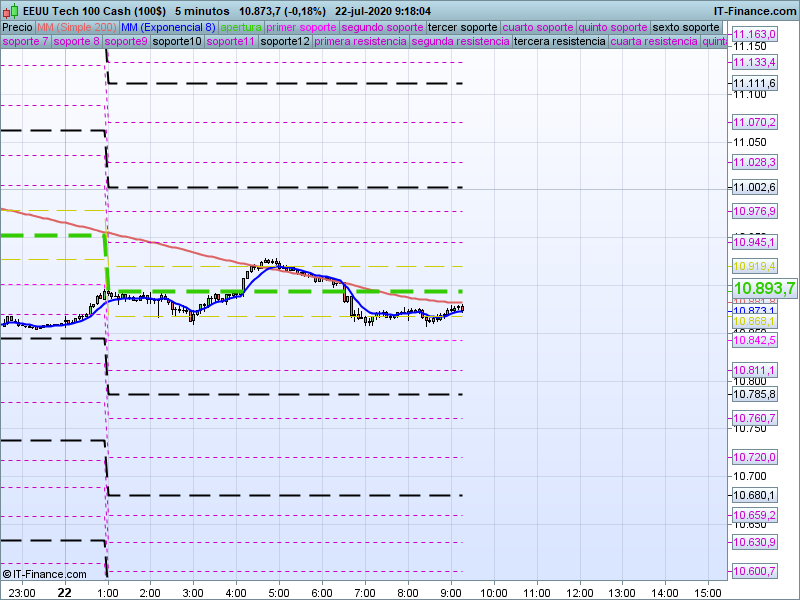
Task: Click the green 10.893,7 current price label
Action: pos(764,289)
